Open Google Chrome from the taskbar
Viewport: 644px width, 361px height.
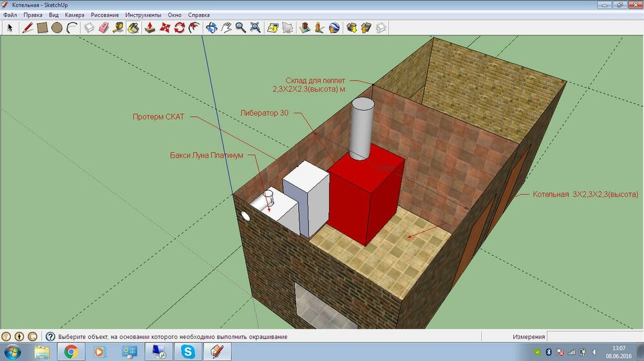[x=71, y=351]
